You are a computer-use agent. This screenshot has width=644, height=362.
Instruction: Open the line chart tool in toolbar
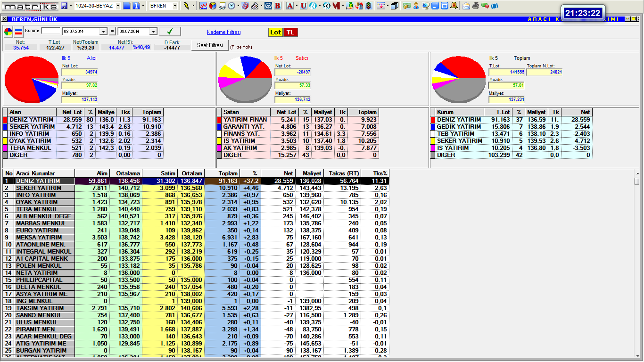(x=203, y=6)
